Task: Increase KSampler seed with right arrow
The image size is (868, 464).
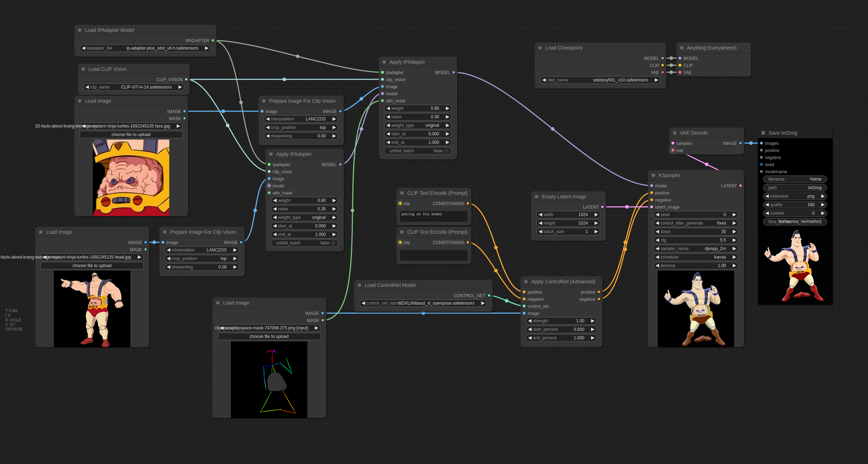Action: point(734,215)
